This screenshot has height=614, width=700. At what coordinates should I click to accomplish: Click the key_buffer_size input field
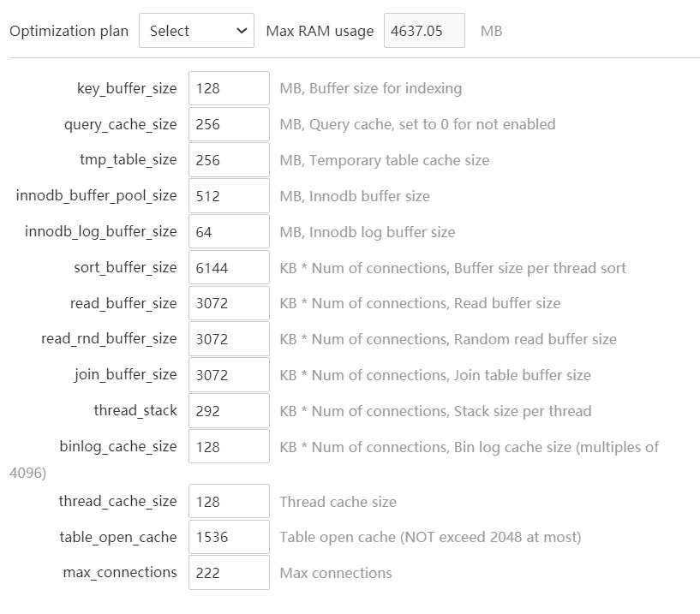tap(229, 88)
